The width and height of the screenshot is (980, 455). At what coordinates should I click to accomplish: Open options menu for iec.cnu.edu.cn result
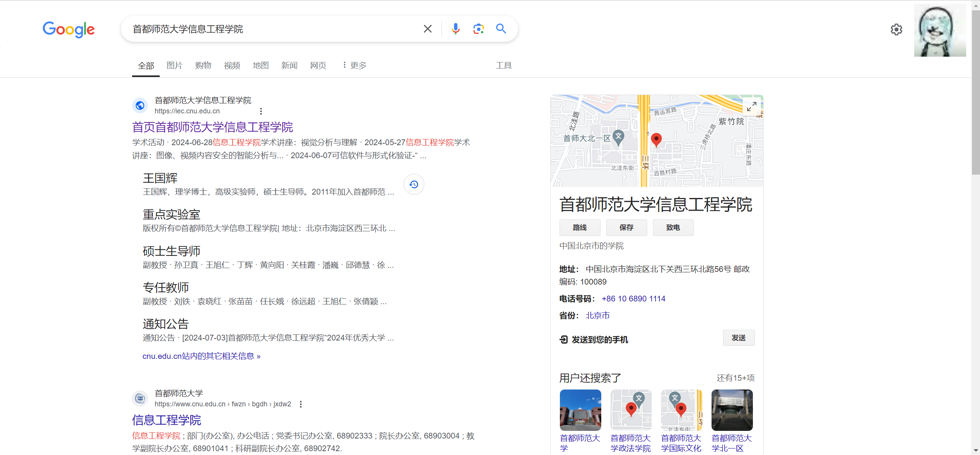[261, 111]
